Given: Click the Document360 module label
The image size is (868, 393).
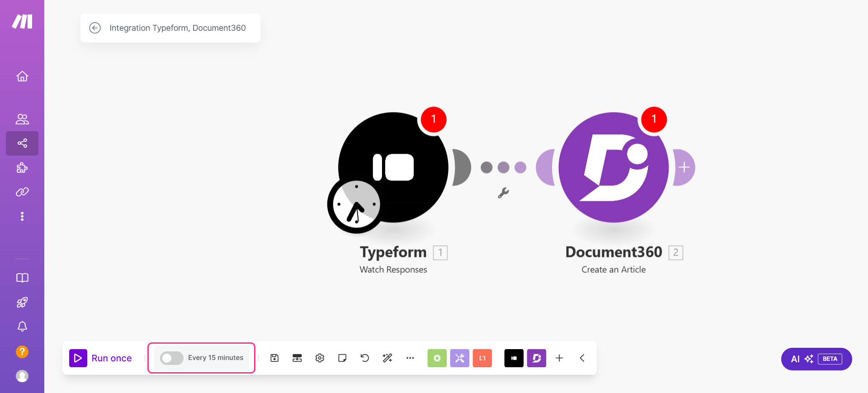Looking at the screenshot, I should click(x=613, y=252).
